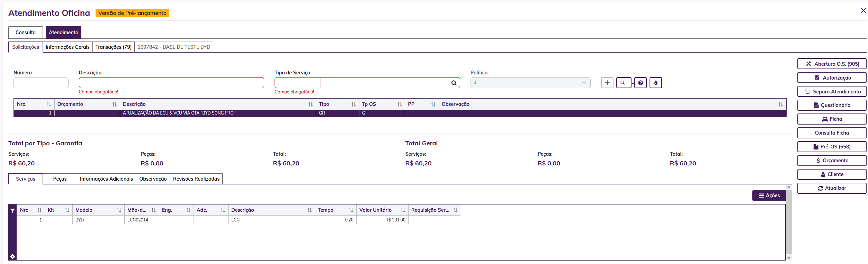
Task: Sort services by Valor Unitário column
Action: click(403, 210)
